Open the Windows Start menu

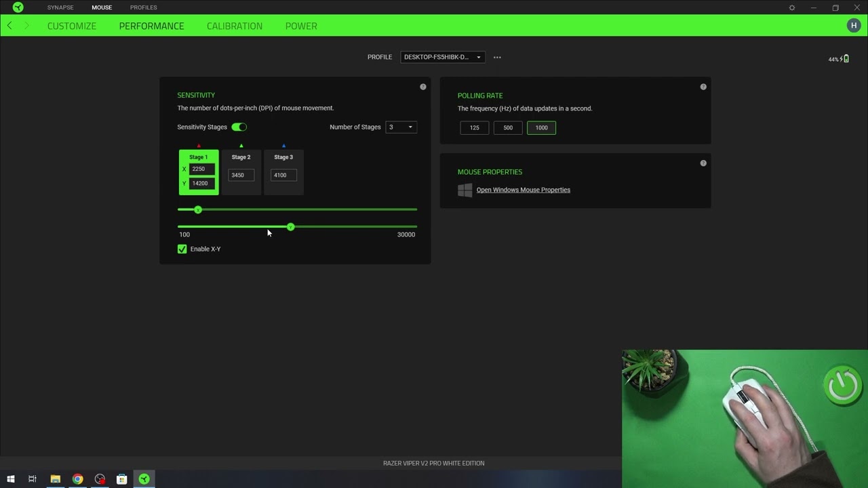[11, 479]
